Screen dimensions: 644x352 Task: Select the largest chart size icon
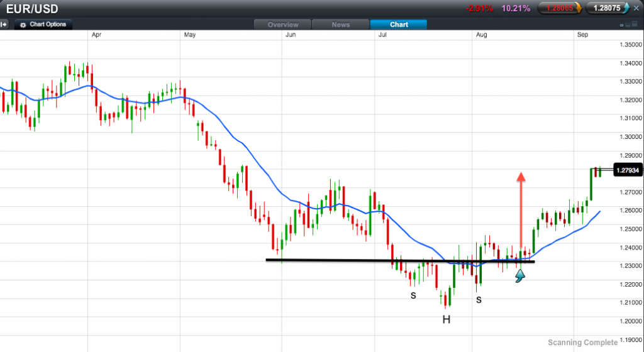point(635,25)
